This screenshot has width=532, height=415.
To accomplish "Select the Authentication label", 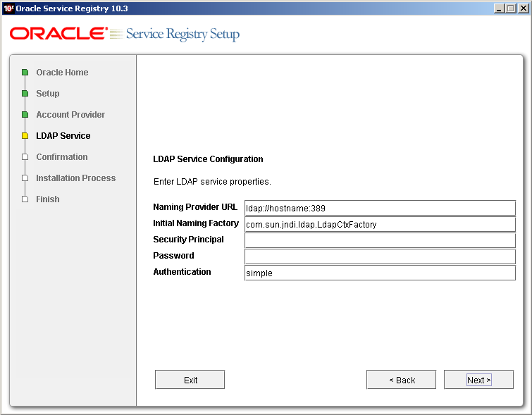I will point(182,272).
